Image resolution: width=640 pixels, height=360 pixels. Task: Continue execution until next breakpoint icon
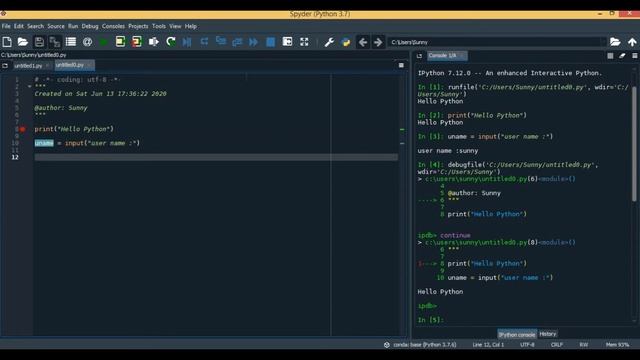click(253, 42)
